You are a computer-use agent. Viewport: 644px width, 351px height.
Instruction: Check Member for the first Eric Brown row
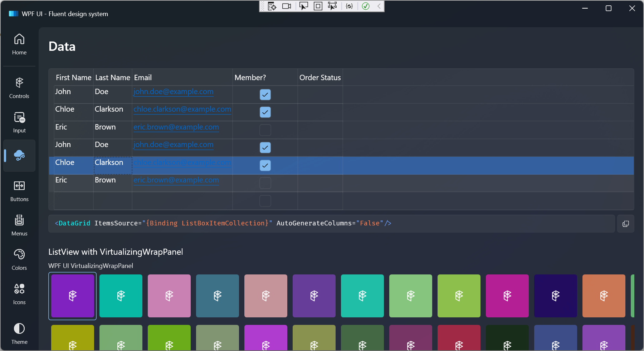(265, 130)
